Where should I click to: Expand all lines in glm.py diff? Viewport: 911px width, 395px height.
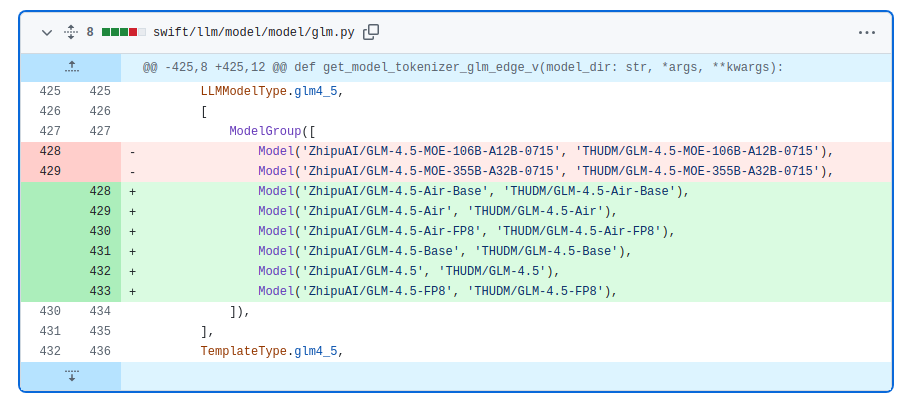pos(71,33)
